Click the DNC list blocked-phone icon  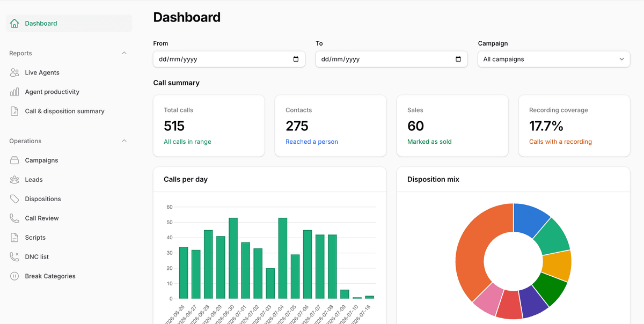pyautogui.click(x=14, y=257)
